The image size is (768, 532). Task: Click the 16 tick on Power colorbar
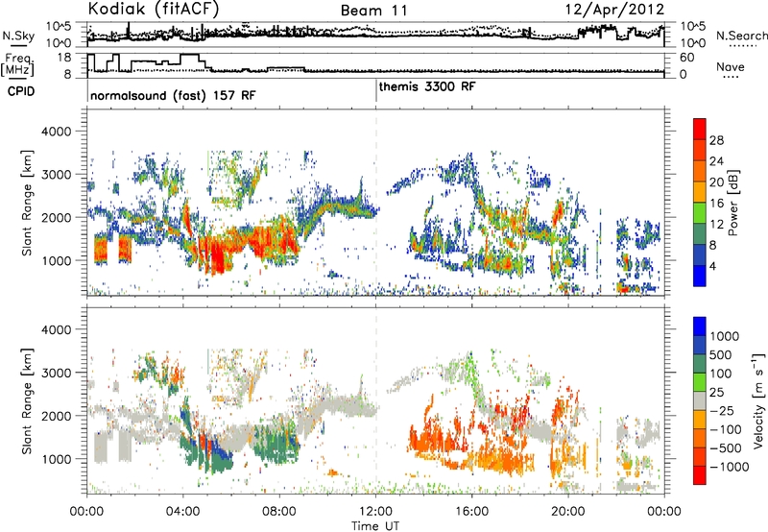tap(716, 204)
